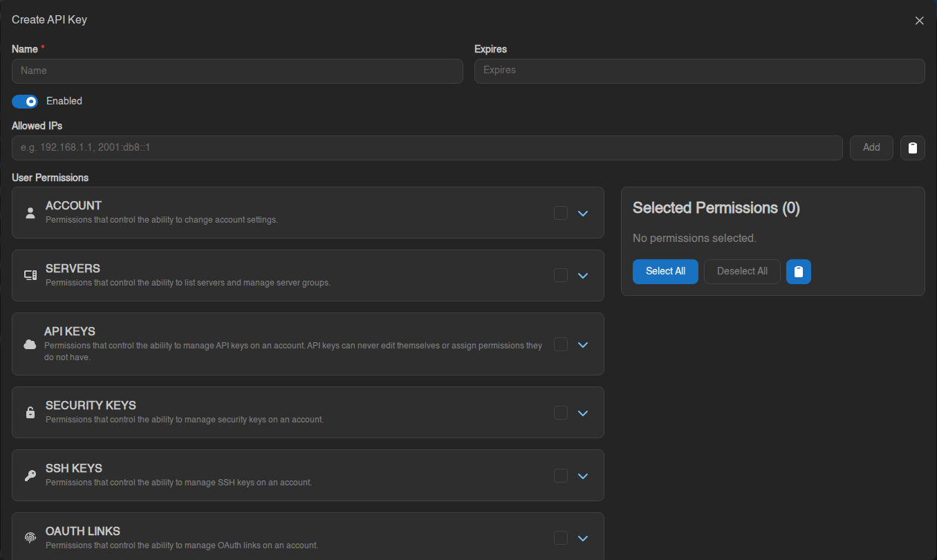Viewport: 937px width, 560px height.
Task: Check the SERVERS permissions checkbox
Action: point(561,275)
